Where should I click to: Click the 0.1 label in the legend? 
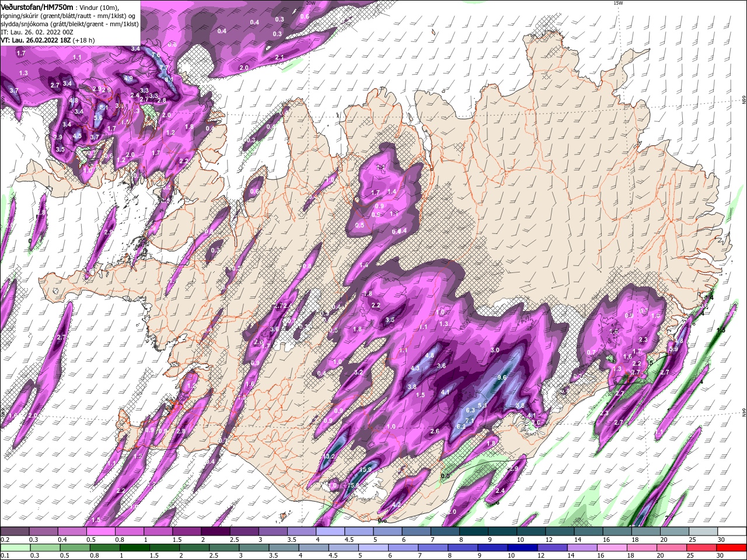click(x=6, y=556)
